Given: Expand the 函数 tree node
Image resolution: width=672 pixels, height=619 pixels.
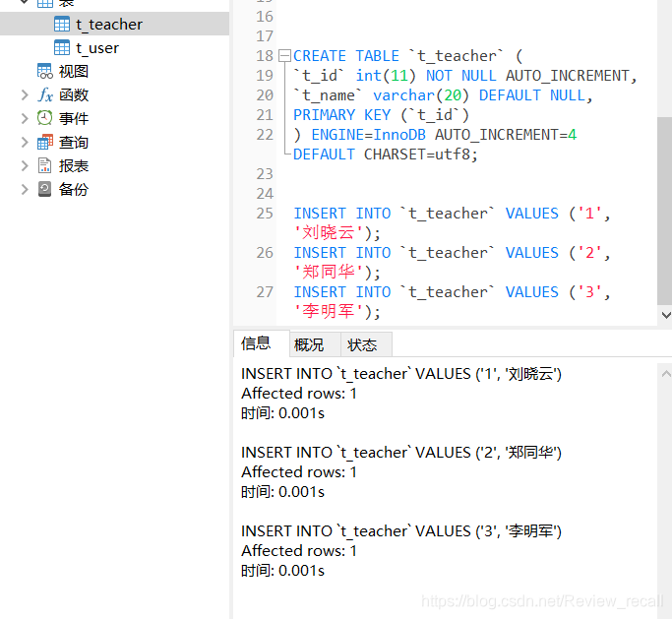Looking at the screenshot, I should coord(25,94).
